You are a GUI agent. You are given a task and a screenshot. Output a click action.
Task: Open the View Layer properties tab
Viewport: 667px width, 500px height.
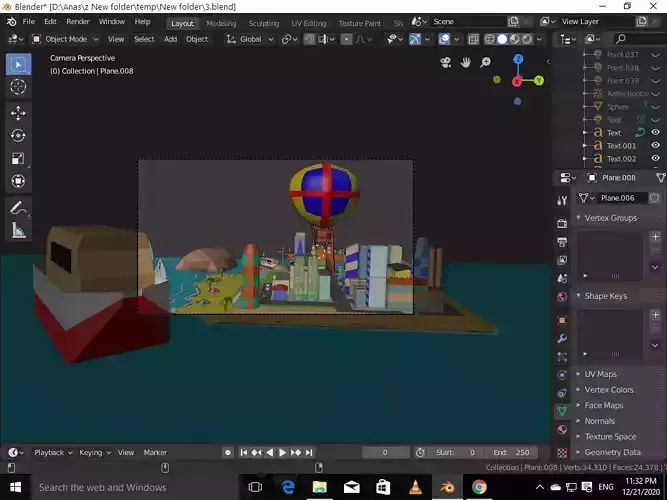coord(562,260)
